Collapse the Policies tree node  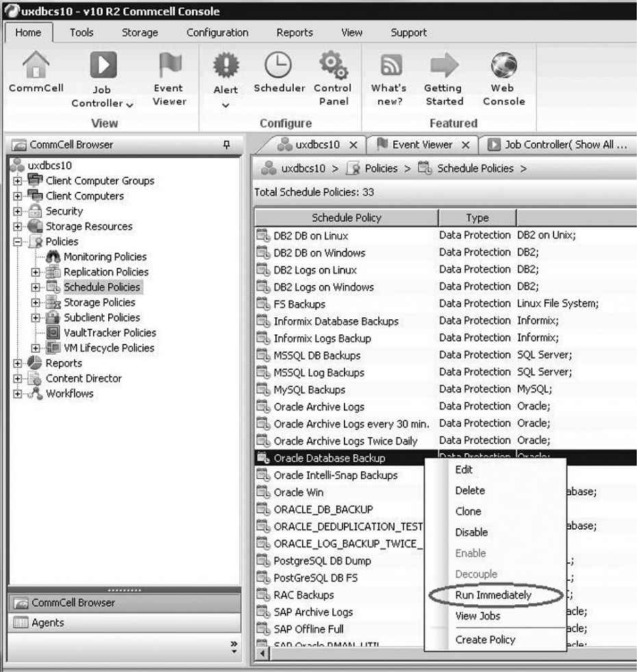click(x=17, y=242)
